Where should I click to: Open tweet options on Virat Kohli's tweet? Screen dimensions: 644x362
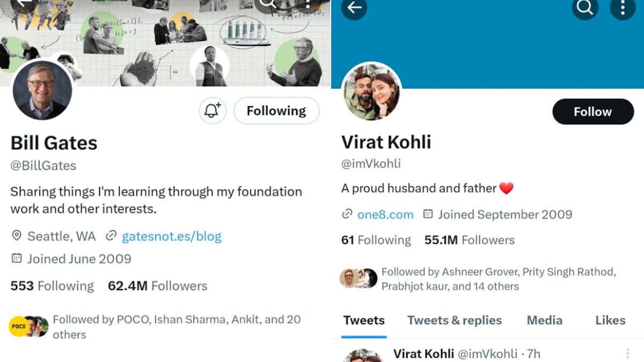pos(627,353)
